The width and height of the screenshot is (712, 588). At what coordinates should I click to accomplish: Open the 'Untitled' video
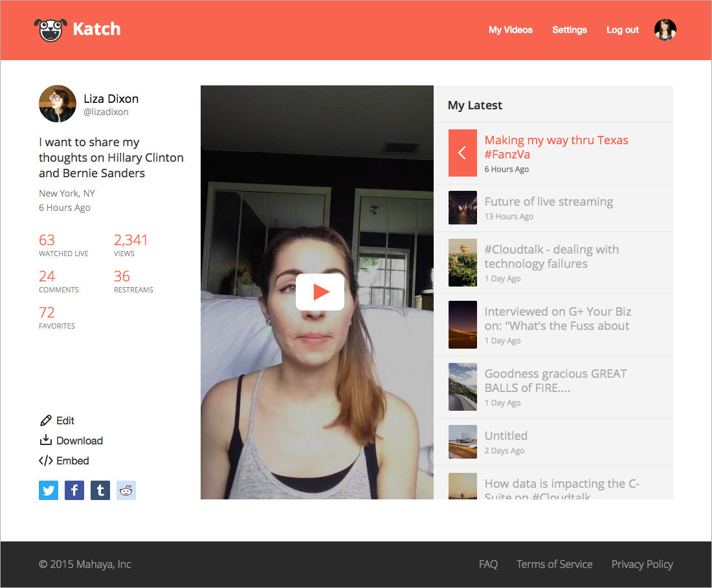pos(506,435)
